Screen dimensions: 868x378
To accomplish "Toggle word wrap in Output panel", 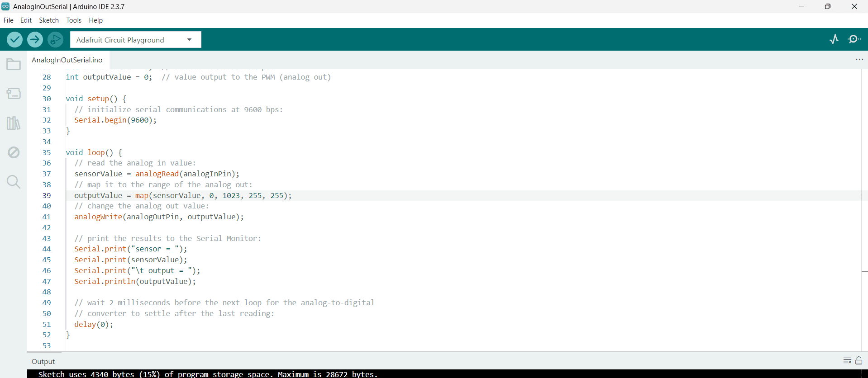I will click(x=847, y=360).
